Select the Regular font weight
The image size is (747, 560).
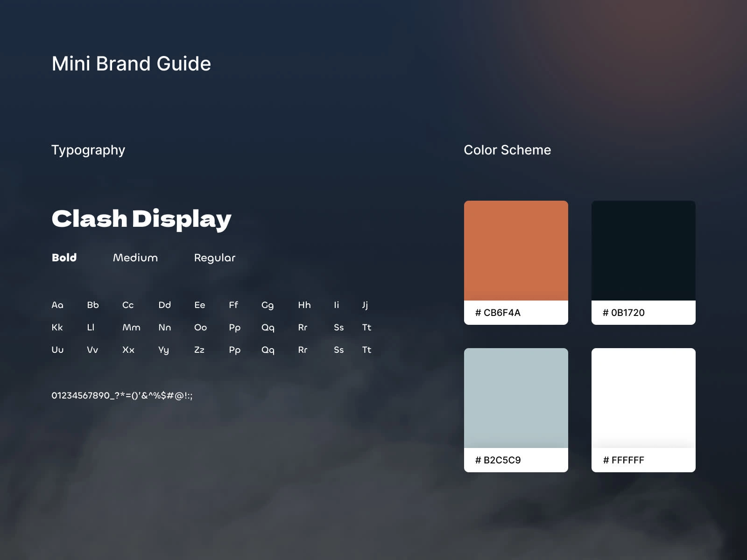[x=215, y=258]
